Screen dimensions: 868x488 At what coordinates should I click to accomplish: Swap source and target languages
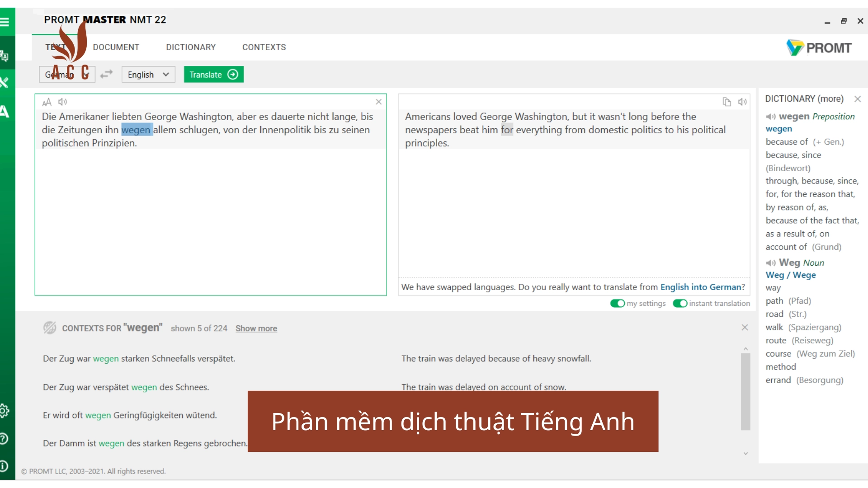click(106, 74)
